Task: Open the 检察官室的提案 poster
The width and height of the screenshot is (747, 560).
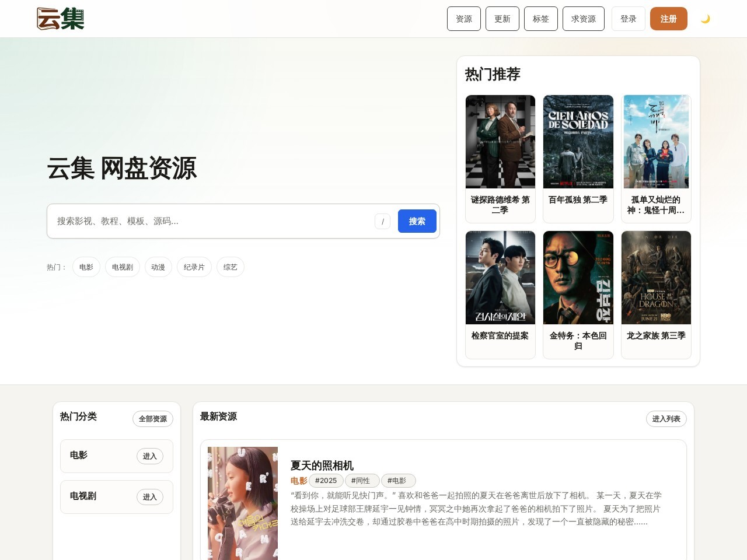Action: point(500,278)
